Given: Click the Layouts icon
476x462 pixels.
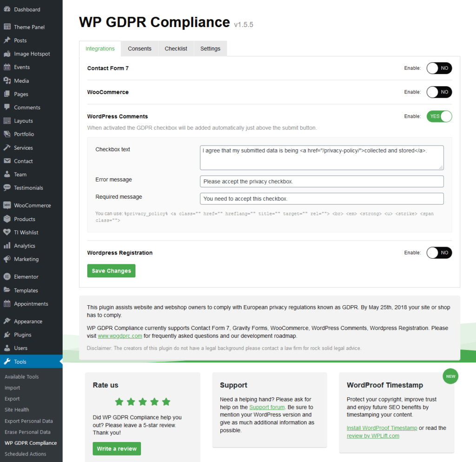Looking at the screenshot, I should [7, 121].
